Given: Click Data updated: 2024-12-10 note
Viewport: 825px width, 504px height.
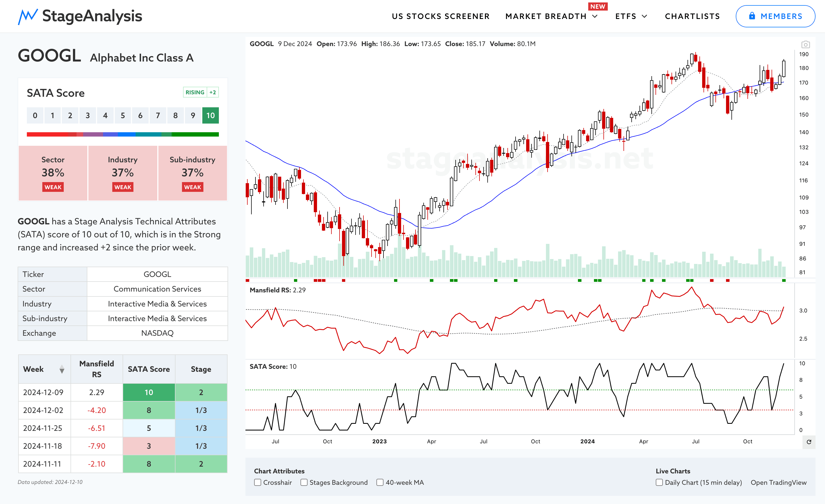Looking at the screenshot, I should click(x=50, y=482).
